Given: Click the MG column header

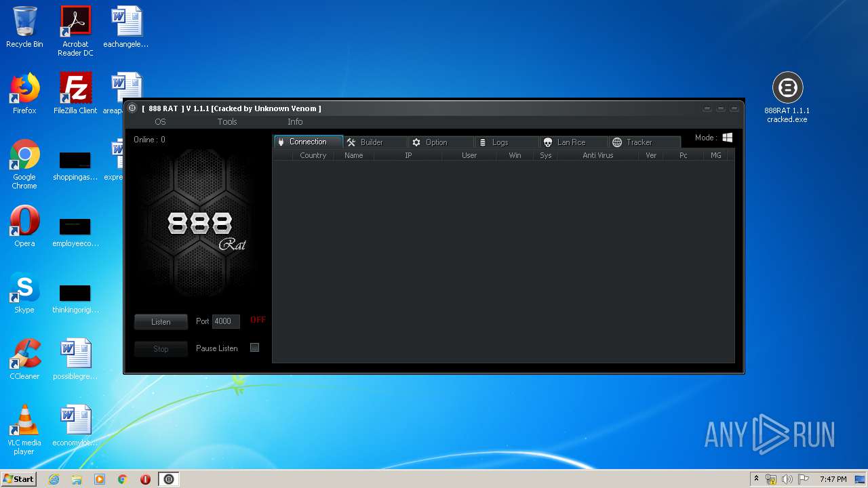Looking at the screenshot, I should coord(716,155).
